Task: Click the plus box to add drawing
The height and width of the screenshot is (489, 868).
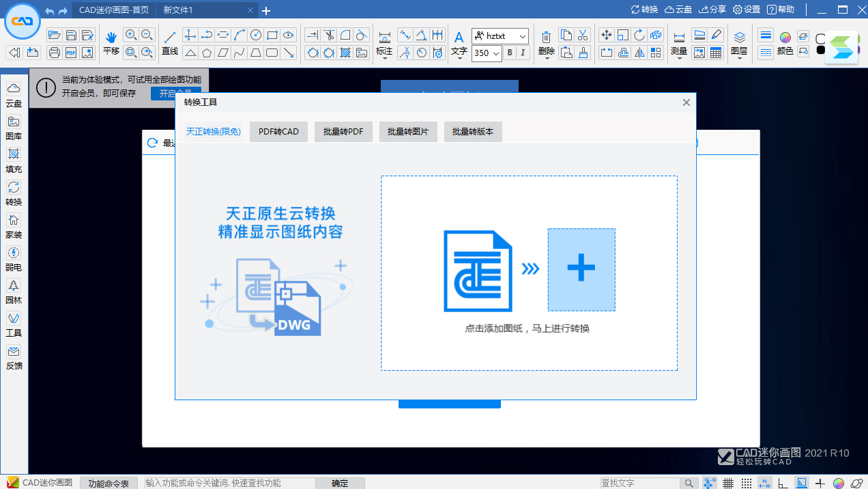Action: tap(581, 270)
